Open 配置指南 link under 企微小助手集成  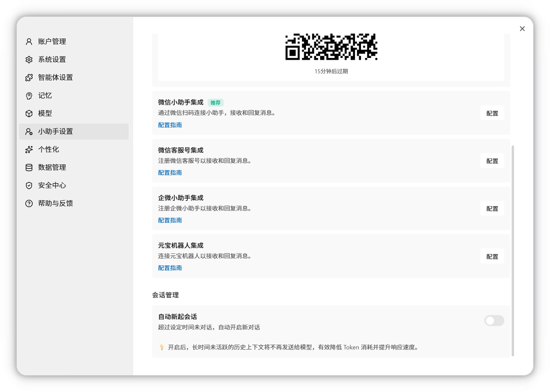[x=170, y=220]
